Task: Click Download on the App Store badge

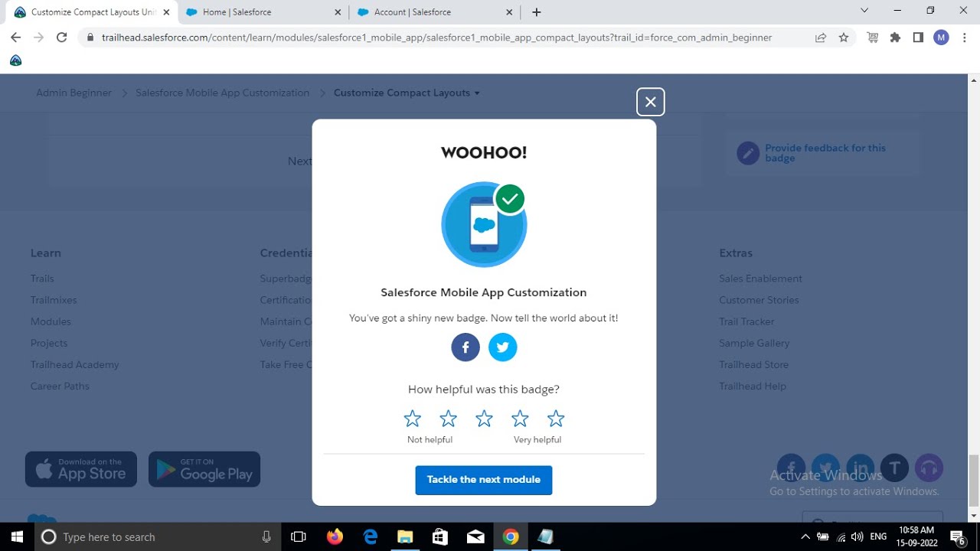Action: 81,469
